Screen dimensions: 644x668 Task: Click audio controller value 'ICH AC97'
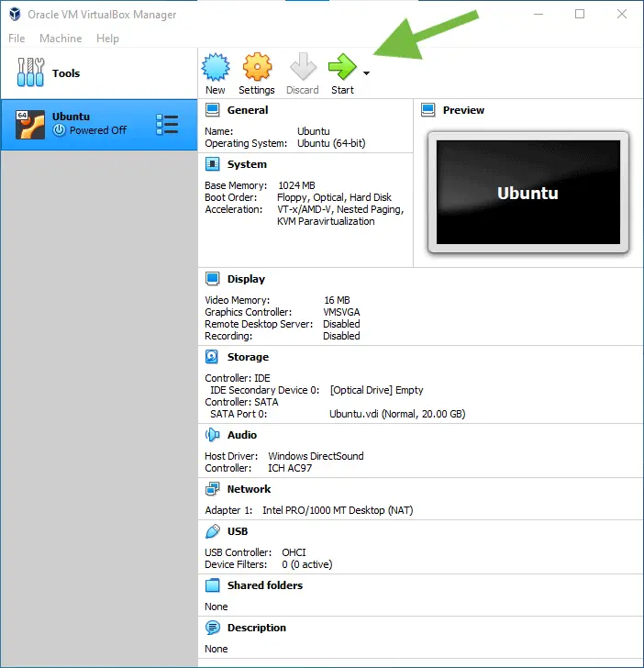(x=290, y=468)
